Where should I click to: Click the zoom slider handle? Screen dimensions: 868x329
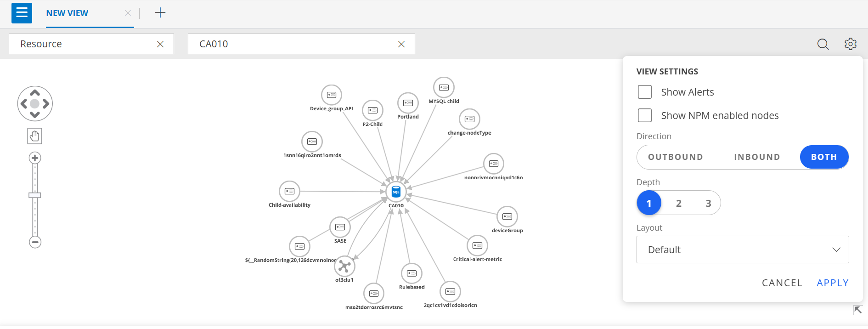35,195
